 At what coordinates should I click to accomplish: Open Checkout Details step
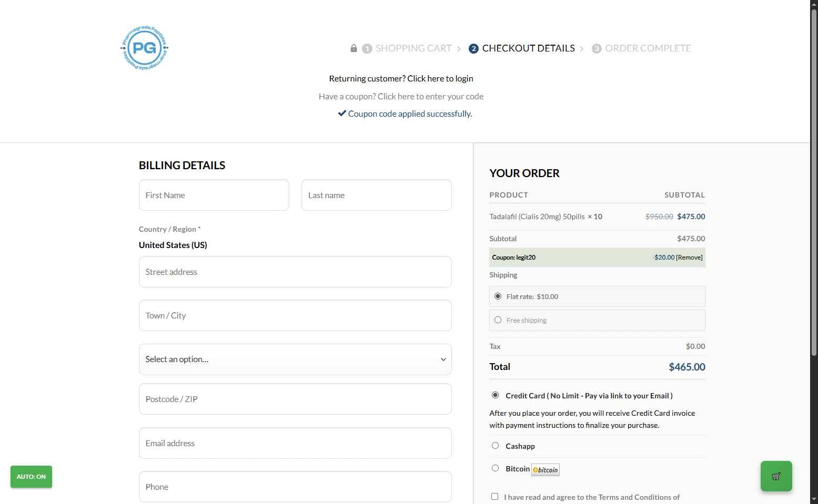(x=528, y=48)
